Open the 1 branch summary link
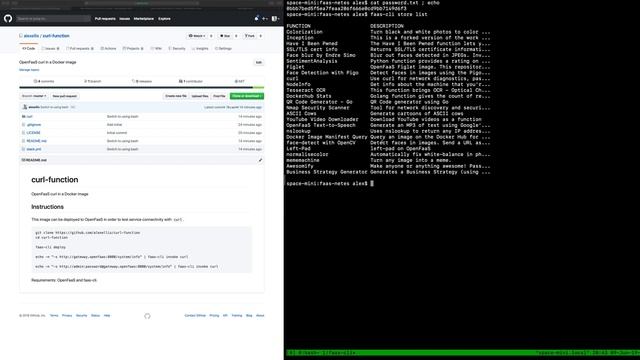 (93, 81)
